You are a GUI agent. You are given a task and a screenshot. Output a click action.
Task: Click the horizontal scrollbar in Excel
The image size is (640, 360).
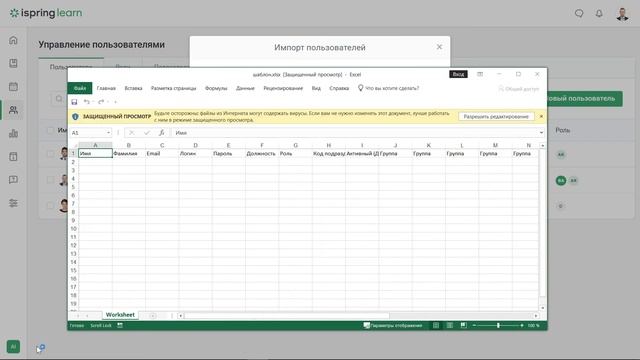pos(287,316)
